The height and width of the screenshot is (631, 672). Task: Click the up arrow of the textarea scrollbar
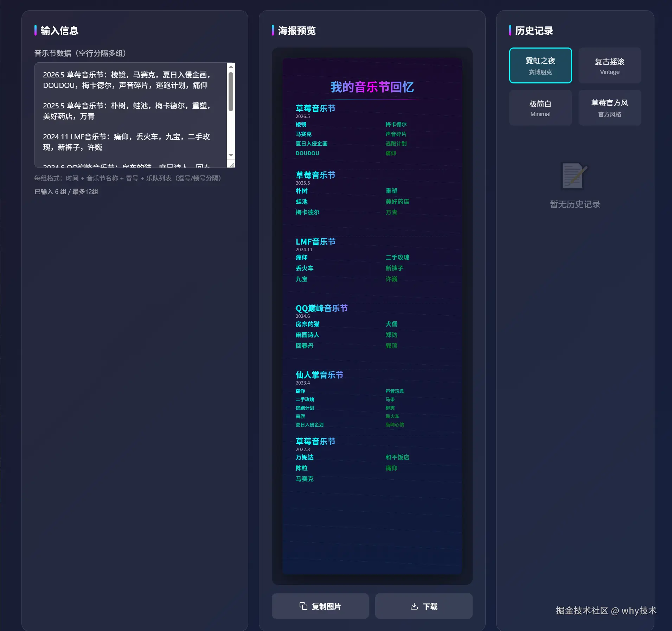pos(231,67)
